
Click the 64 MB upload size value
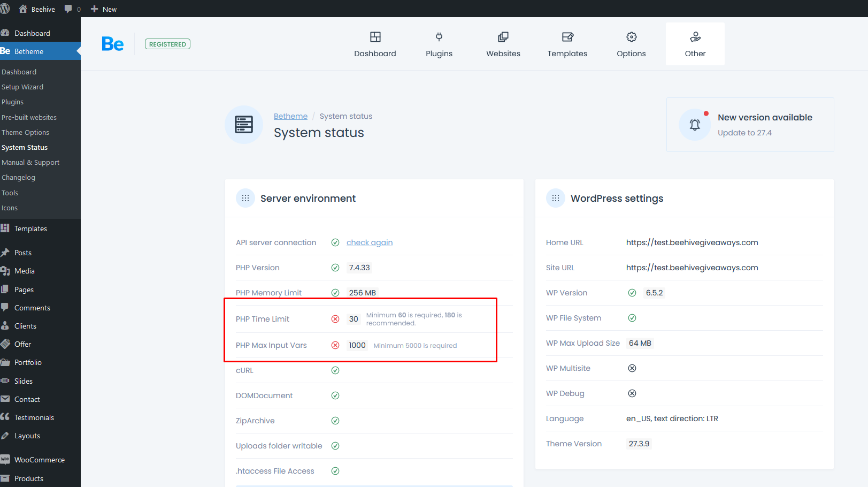tap(640, 343)
